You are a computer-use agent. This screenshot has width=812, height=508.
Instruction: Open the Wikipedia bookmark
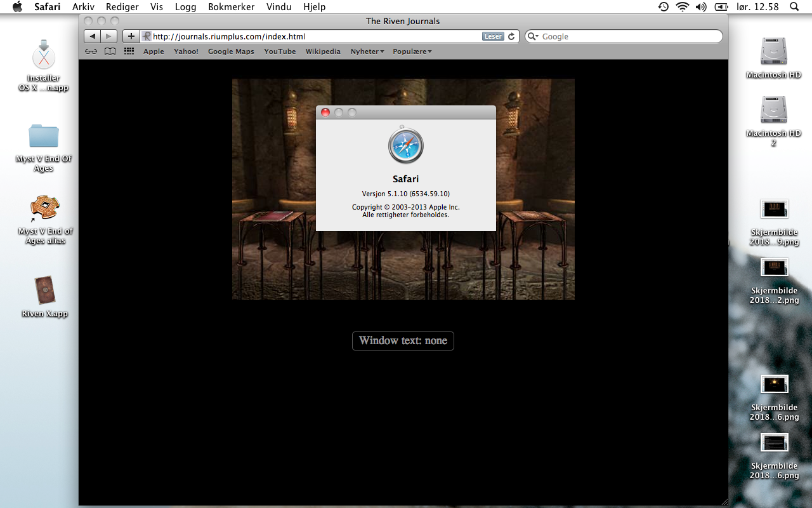click(x=323, y=51)
